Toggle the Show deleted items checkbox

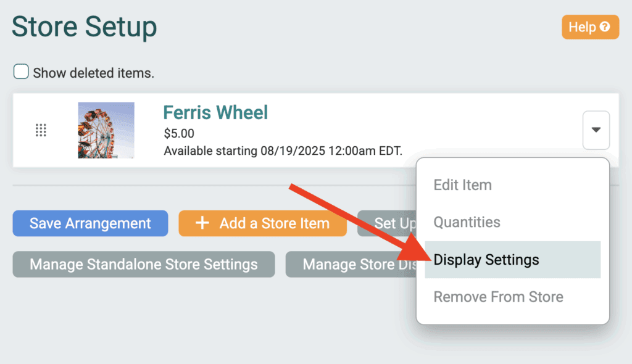coord(21,72)
